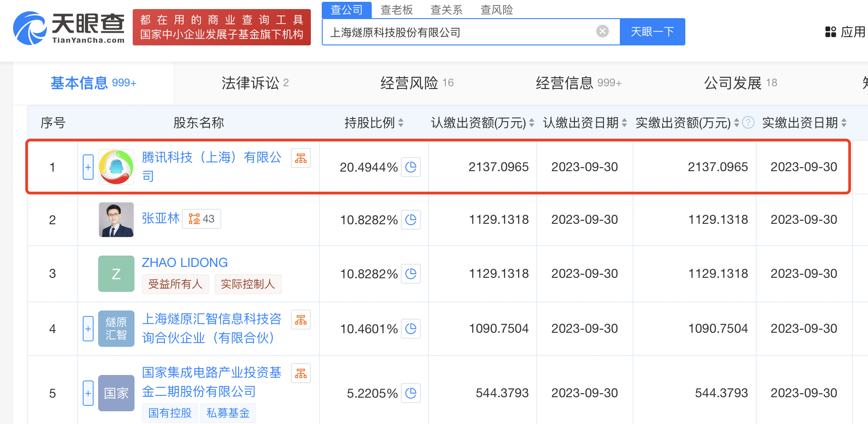Click the help icon beside 实缴出资额

coord(748,123)
